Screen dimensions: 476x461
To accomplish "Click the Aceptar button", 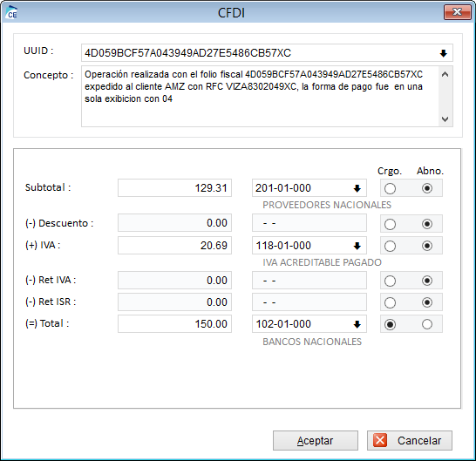I will click(x=315, y=440).
